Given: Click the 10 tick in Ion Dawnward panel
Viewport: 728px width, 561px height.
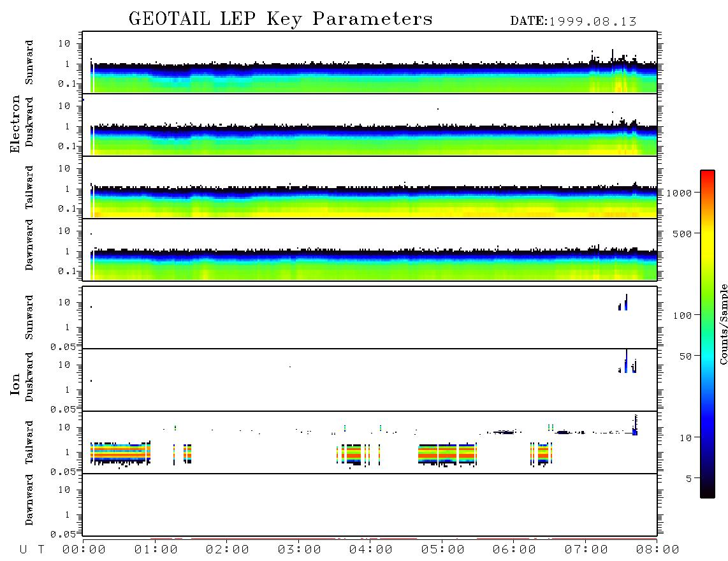Looking at the screenshot, I should pos(64,490).
